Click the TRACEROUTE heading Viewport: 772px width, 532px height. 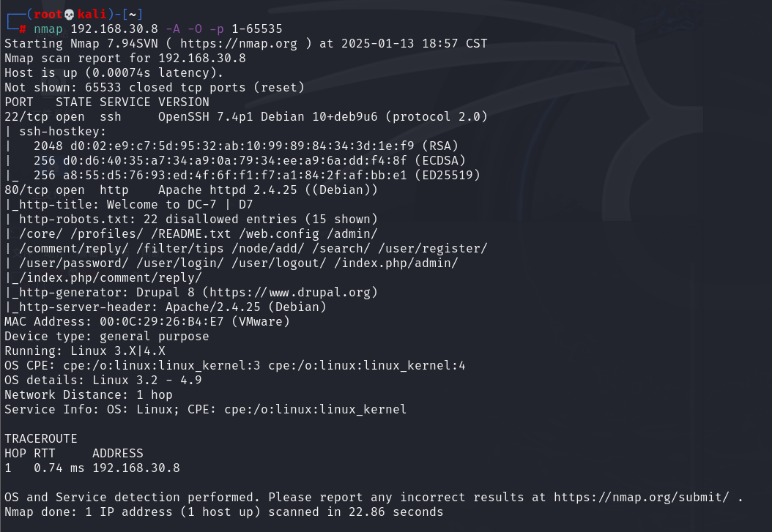click(41, 438)
